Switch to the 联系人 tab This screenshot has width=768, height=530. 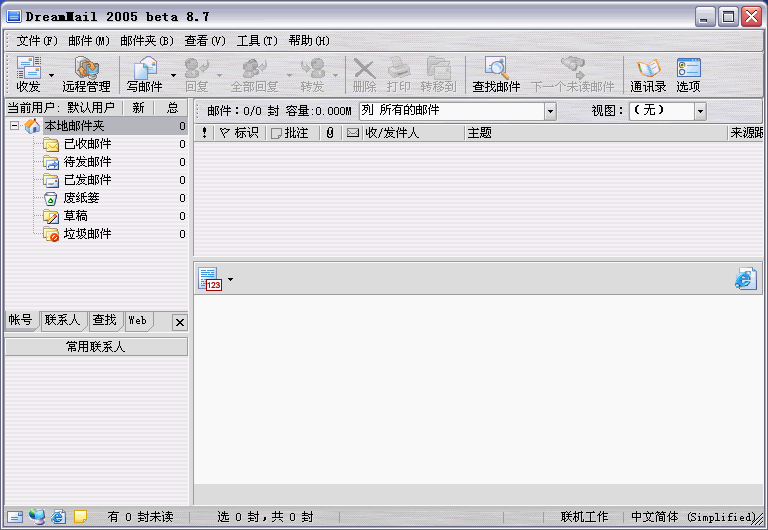(x=63, y=320)
